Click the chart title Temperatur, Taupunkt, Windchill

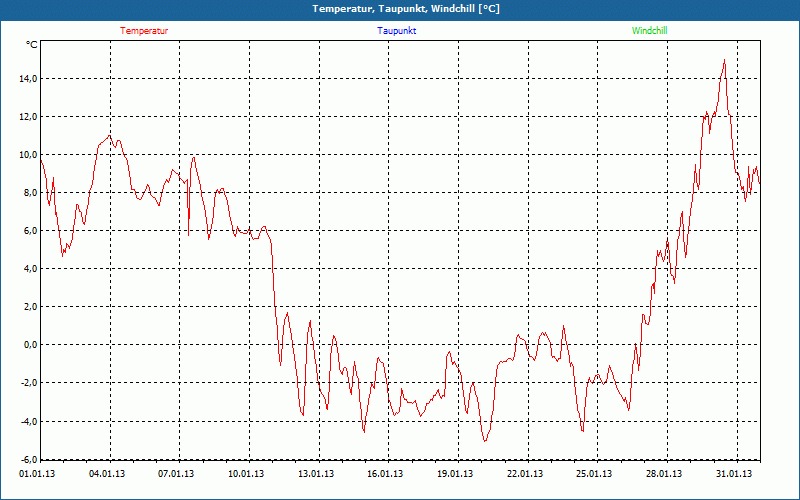coord(406,9)
